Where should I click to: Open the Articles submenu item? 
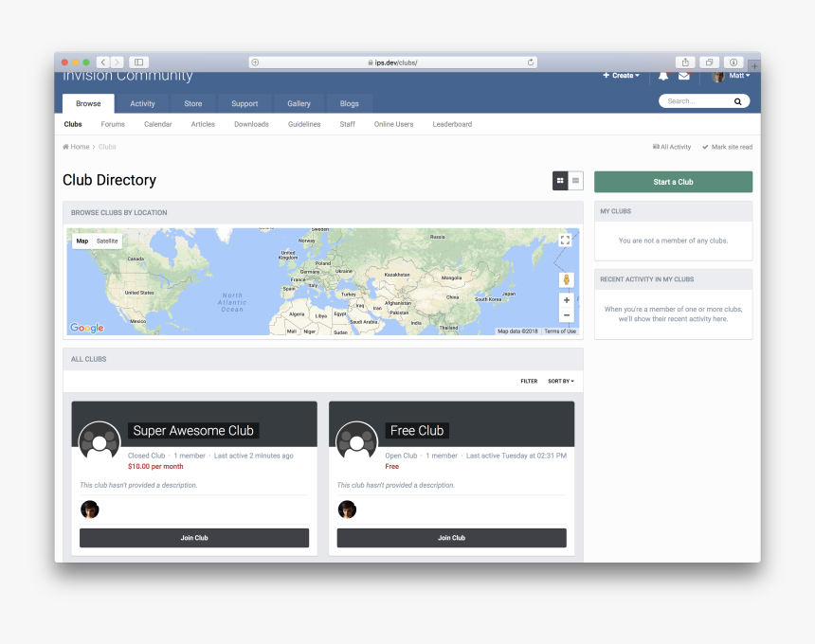tap(203, 124)
